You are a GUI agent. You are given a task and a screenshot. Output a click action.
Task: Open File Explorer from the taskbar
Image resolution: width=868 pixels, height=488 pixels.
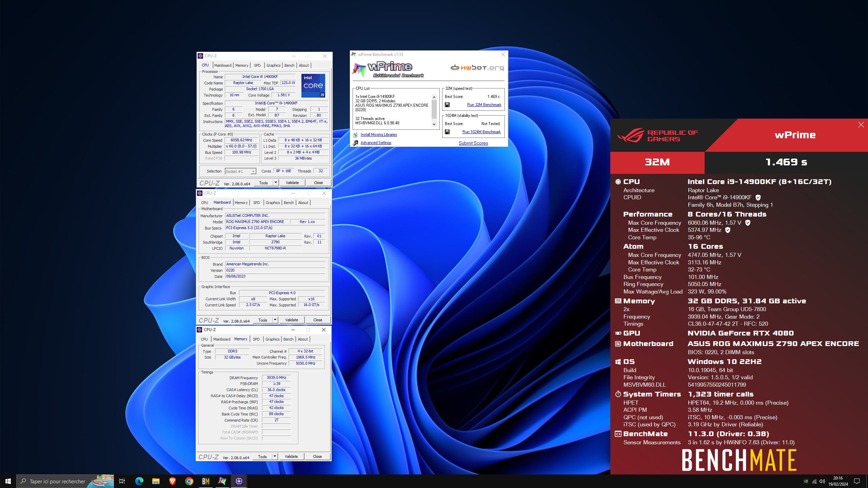[156, 481]
